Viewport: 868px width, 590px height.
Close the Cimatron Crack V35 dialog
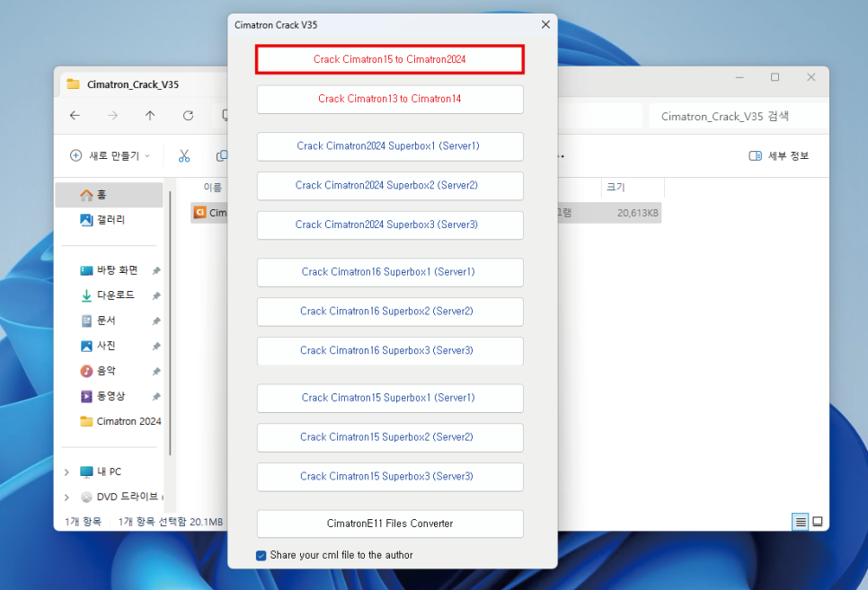click(545, 24)
